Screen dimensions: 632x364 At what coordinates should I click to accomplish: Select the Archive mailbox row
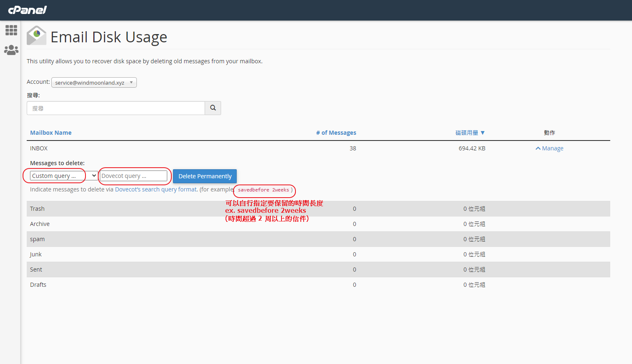point(40,224)
